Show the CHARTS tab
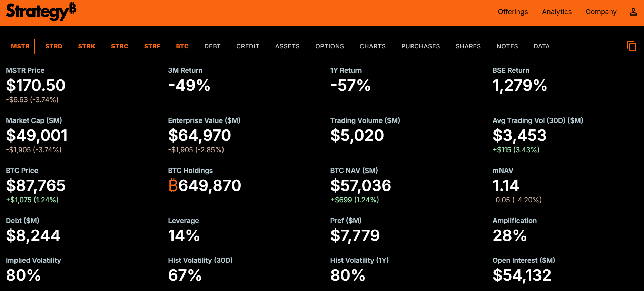 click(x=373, y=46)
